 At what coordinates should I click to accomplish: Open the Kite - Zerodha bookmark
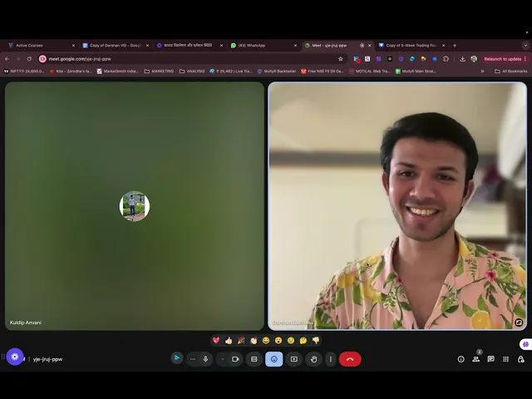[71, 71]
